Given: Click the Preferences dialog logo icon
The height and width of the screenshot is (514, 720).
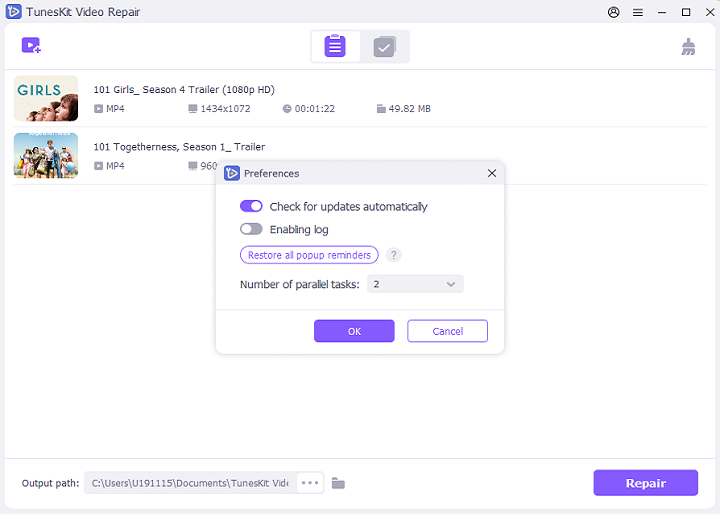Looking at the screenshot, I should pyautogui.click(x=232, y=173).
